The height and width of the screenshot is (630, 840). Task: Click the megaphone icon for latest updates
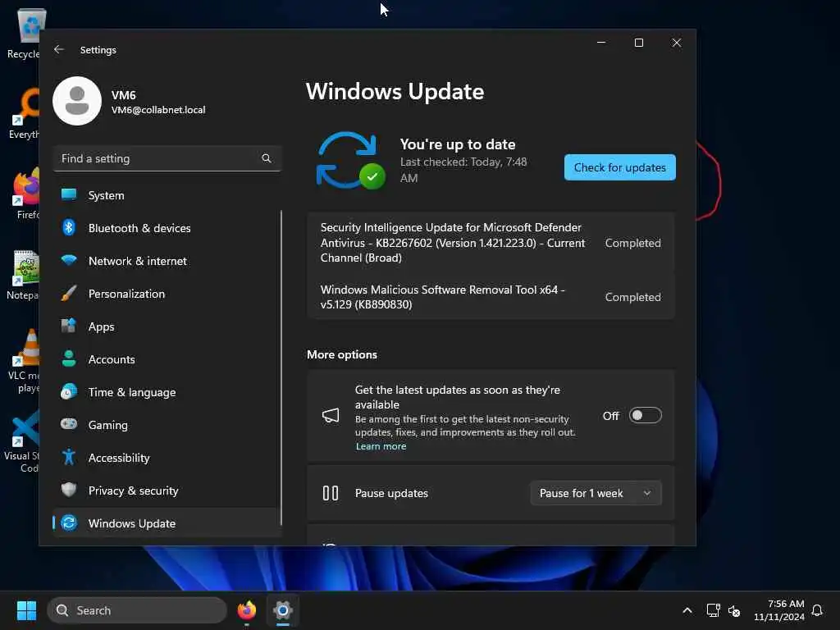pyautogui.click(x=331, y=416)
